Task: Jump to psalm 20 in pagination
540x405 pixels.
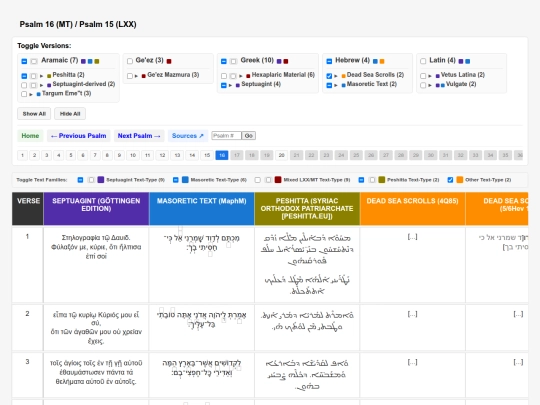Action: [281, 155]
